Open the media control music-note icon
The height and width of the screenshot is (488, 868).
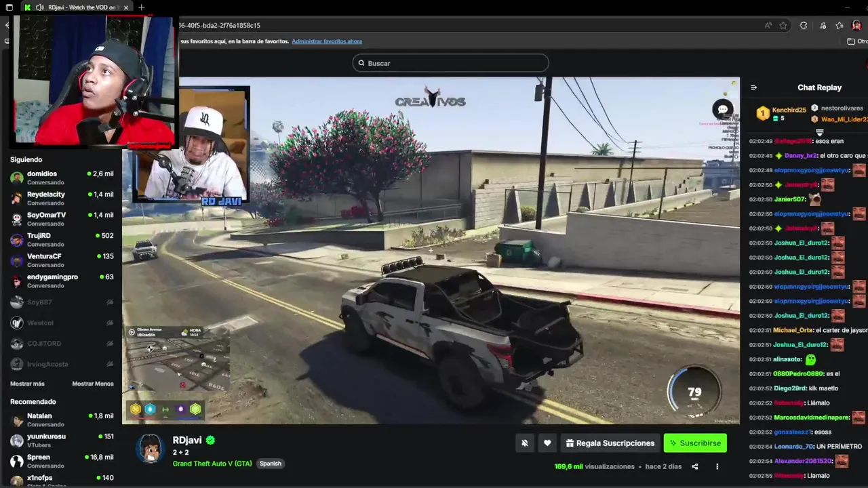(823, 25)
